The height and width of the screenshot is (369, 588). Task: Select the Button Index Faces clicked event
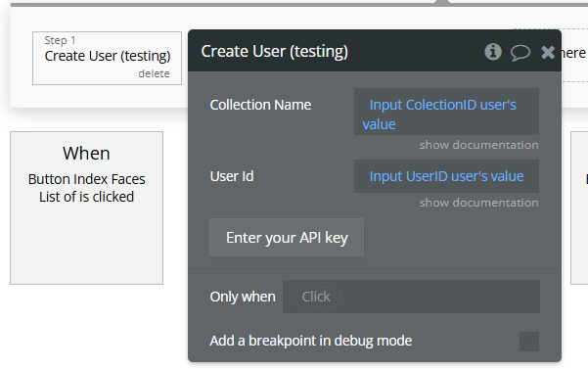(x=87, y=208)
